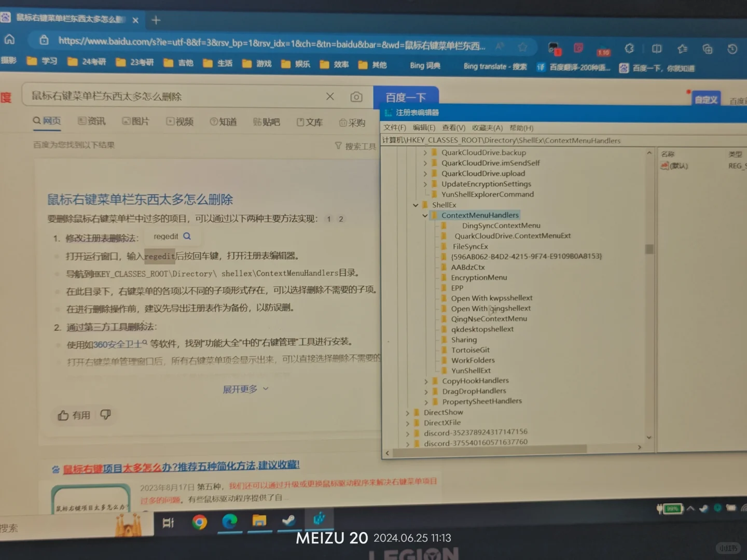Collapse the ShellEx key
Image resolution: width=747 pixels, height=560 pixels.
(416, 205)
